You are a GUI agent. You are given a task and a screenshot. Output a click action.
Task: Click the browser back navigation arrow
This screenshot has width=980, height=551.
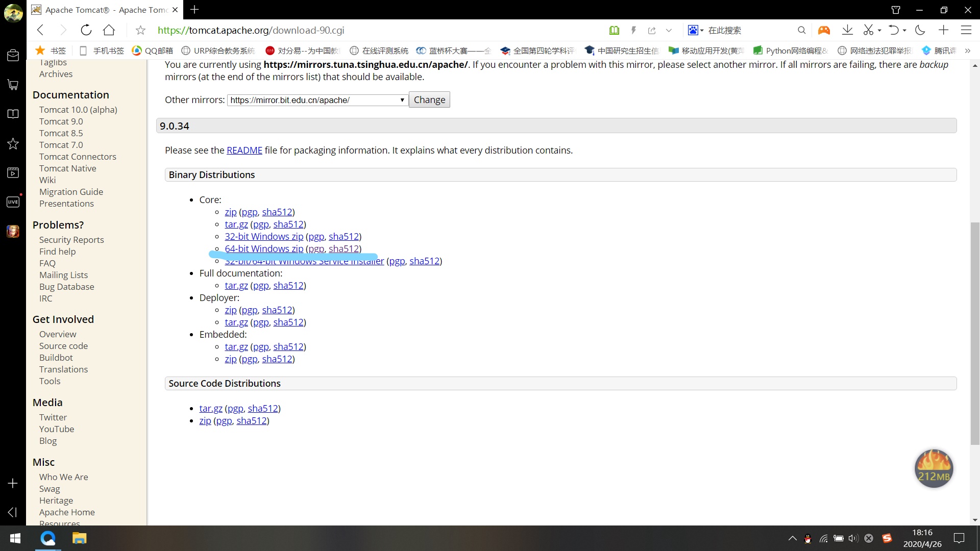[x=40, y=30]
